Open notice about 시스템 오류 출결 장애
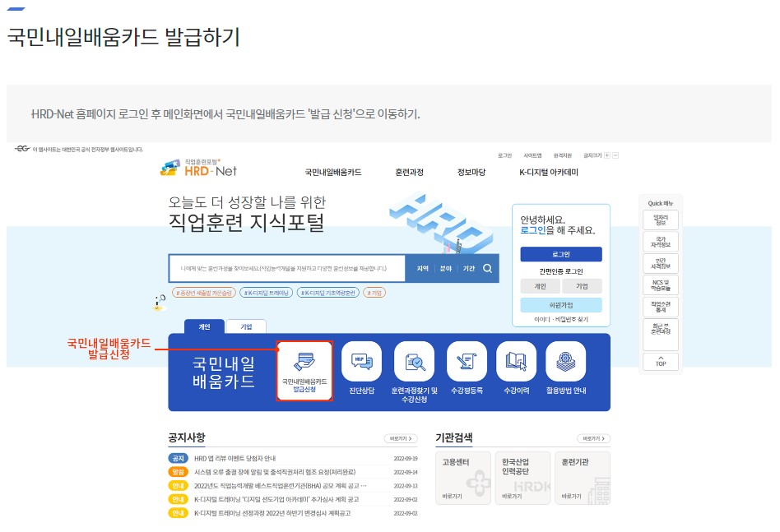This screenshot has height=532, width=780. point(275,472)
